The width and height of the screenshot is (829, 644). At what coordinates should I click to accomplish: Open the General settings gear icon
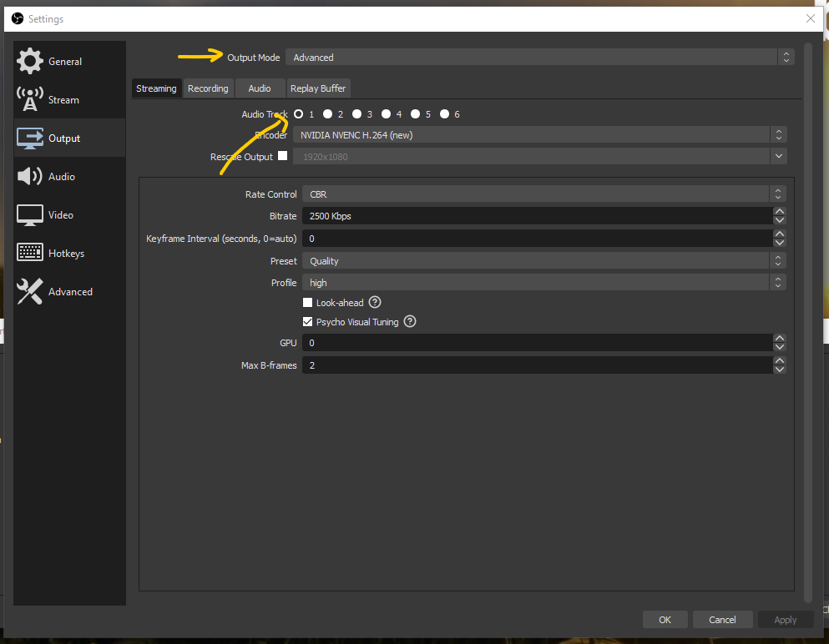coord(29,61)
